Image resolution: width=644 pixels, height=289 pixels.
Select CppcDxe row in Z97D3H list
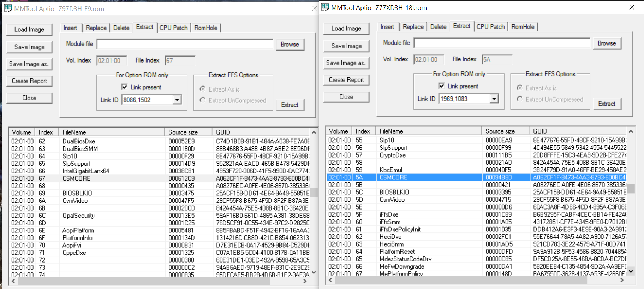coord(160,253)
